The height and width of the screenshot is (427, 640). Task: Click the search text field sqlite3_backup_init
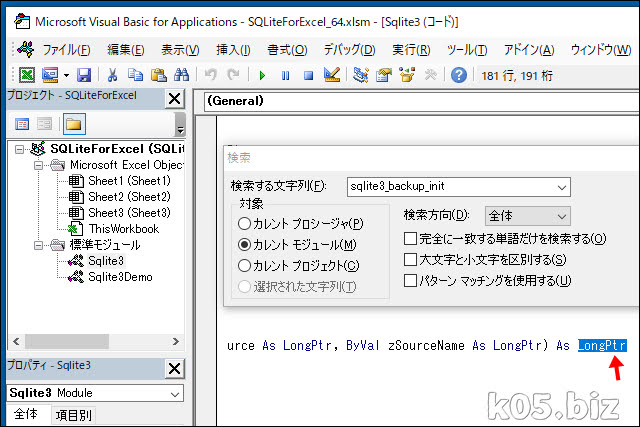click(451, 187)
